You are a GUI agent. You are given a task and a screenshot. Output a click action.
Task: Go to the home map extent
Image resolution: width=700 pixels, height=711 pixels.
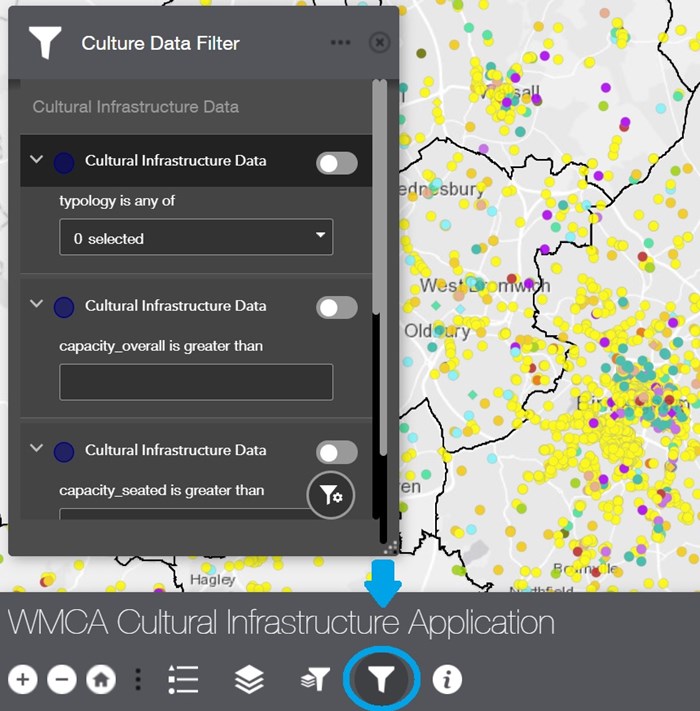click(100, 680)
